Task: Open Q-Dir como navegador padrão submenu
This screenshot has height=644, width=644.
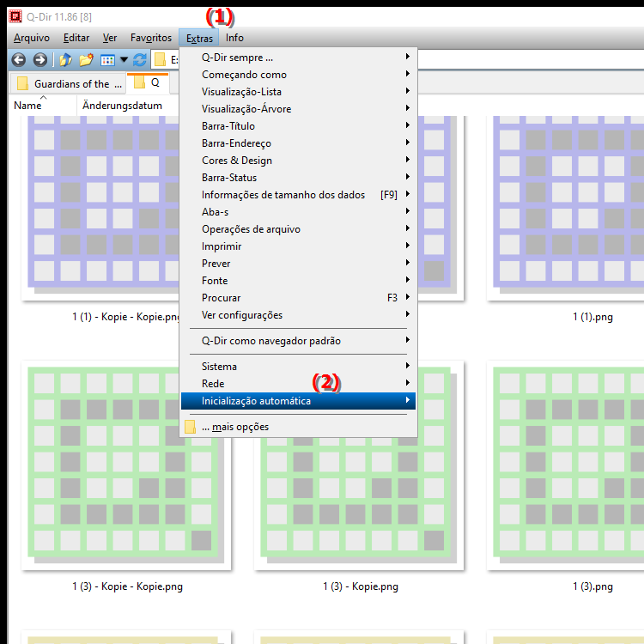Action: (298, 341)
